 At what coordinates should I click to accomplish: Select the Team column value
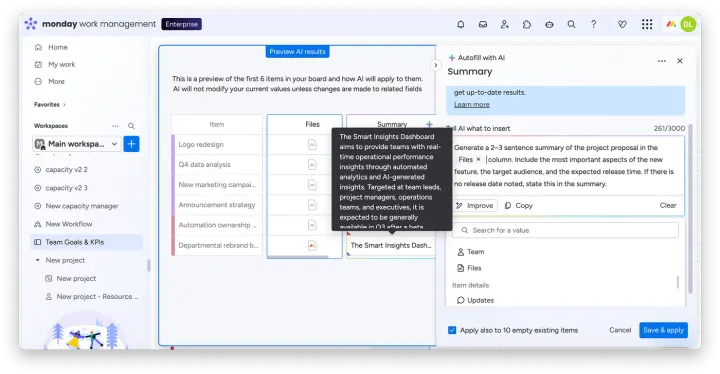point(471,252)
